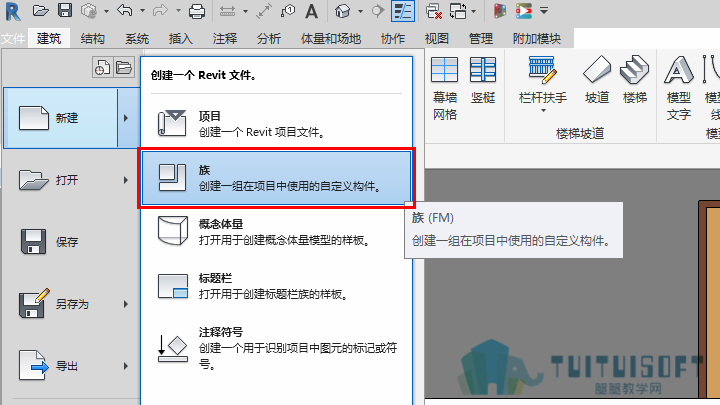Image resolution: width=720 pixels, height=405 pixels.
Task: Open the customize quick access toolbar dropdown
Action: click(544, 11)
